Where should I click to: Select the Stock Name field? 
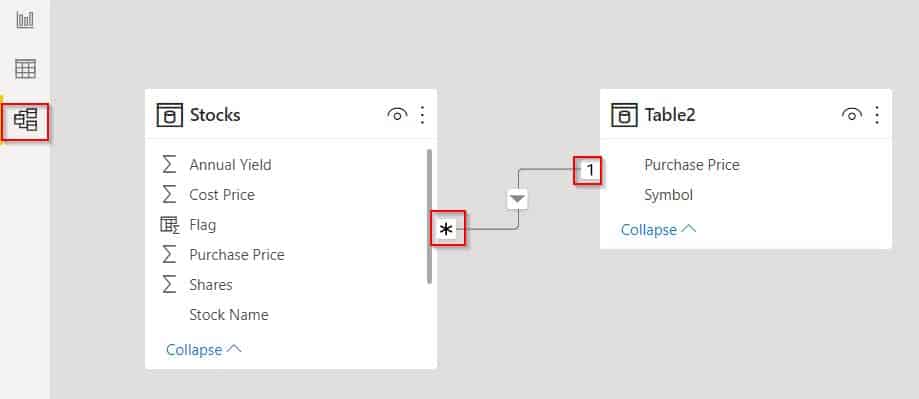coord(229,315)
